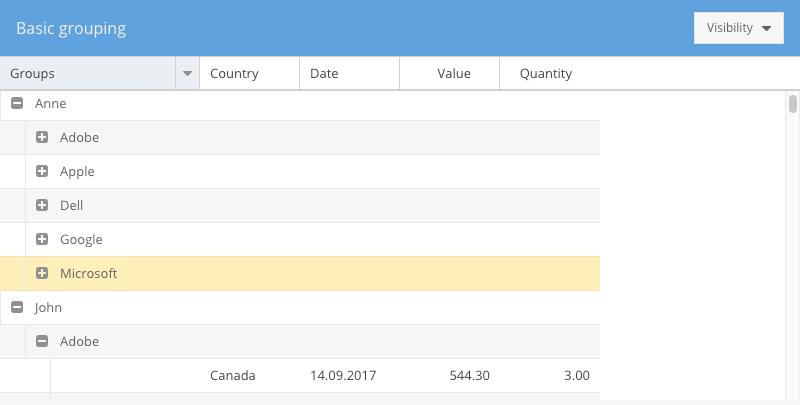The height and width of the screenshot is (405, 800).
Task: Click the quantity cell 3.00
Action: (x=549, y=375)
